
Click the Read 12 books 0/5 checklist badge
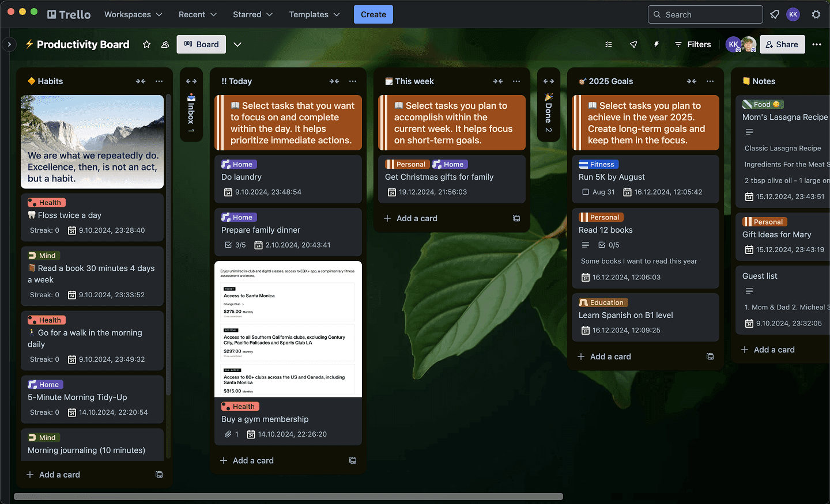609,245
